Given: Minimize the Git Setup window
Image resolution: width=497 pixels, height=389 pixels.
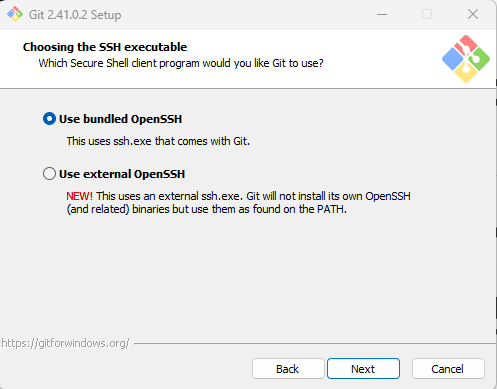Looking at the screenshot, I should (382, 14).
